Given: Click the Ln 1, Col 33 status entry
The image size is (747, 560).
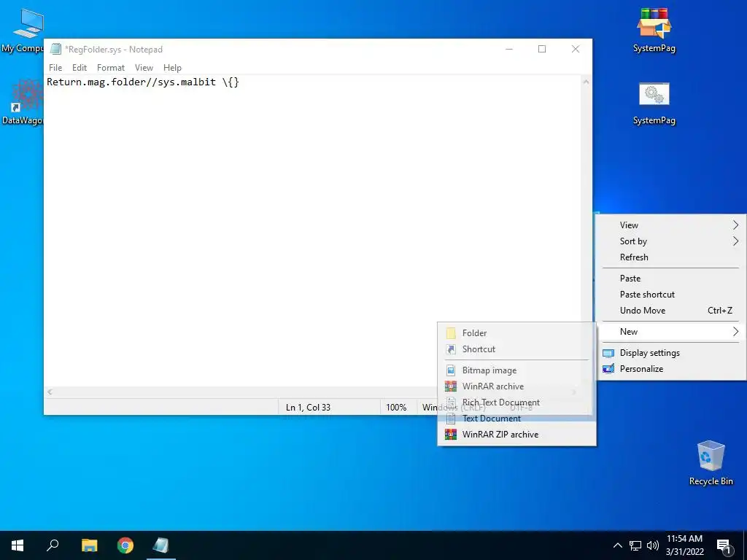Looking at the screenshot, I should pos(309,408).
